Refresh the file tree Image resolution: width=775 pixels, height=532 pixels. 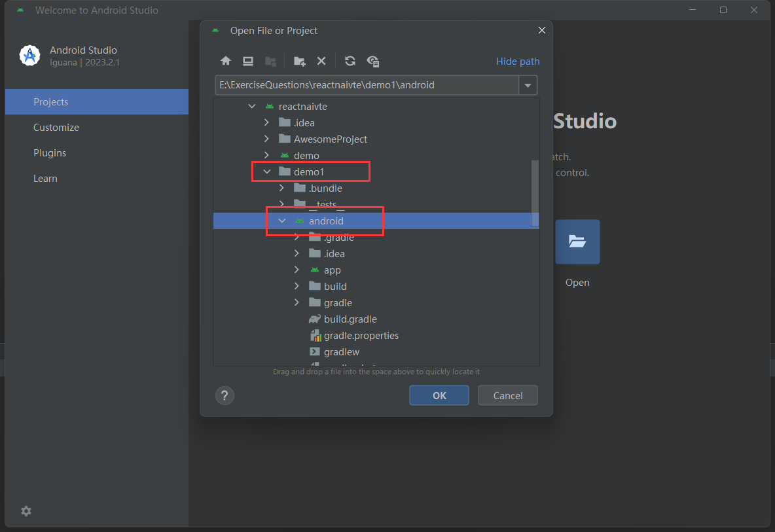click(350, 61)
